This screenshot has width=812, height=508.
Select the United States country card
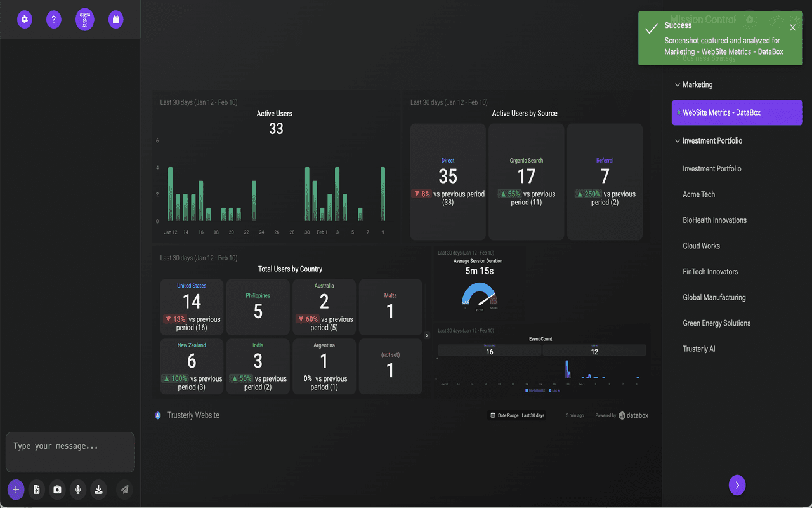point(192,307)
